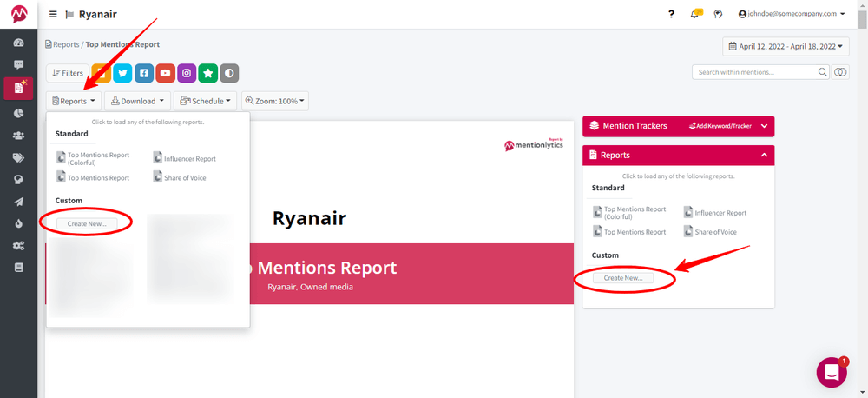Open the highlighted reports sidebar icon
Screen dimensions: 868x398
[19, 88]
